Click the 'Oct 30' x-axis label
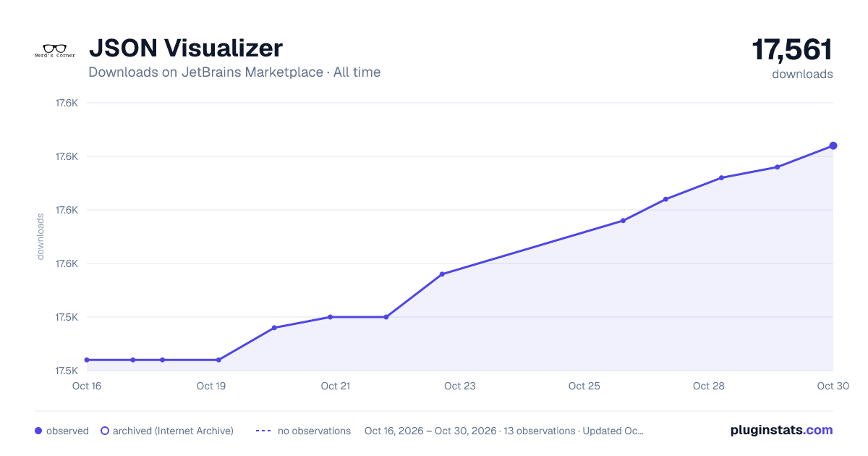 tap(833, 386)
